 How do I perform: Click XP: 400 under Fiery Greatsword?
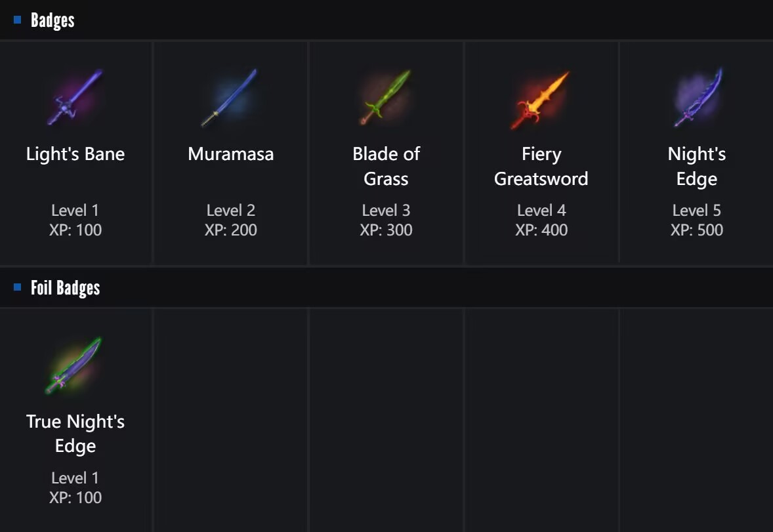click(x=541, y=230)
